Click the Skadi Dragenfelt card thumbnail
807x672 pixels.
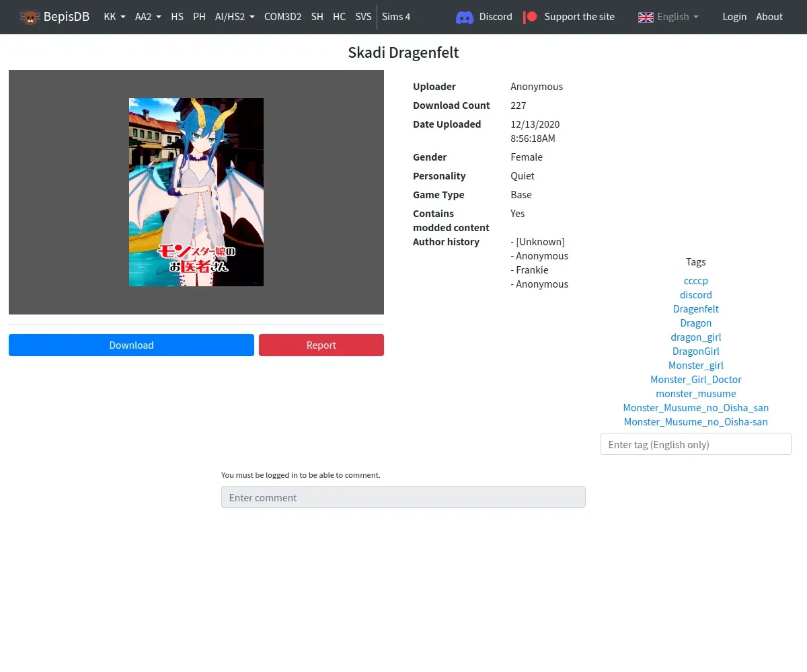196,192
